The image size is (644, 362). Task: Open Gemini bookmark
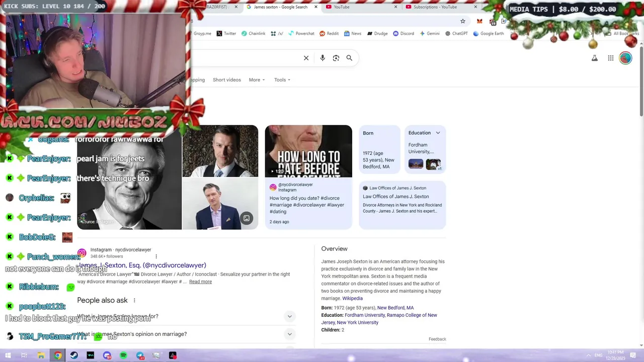coord(429,34)
